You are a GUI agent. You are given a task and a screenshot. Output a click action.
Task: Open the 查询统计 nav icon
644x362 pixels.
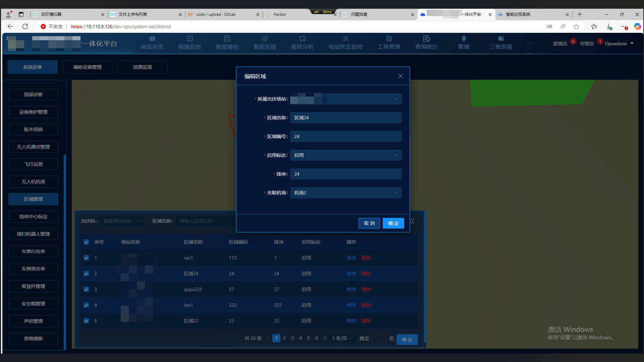pos(426,39)
